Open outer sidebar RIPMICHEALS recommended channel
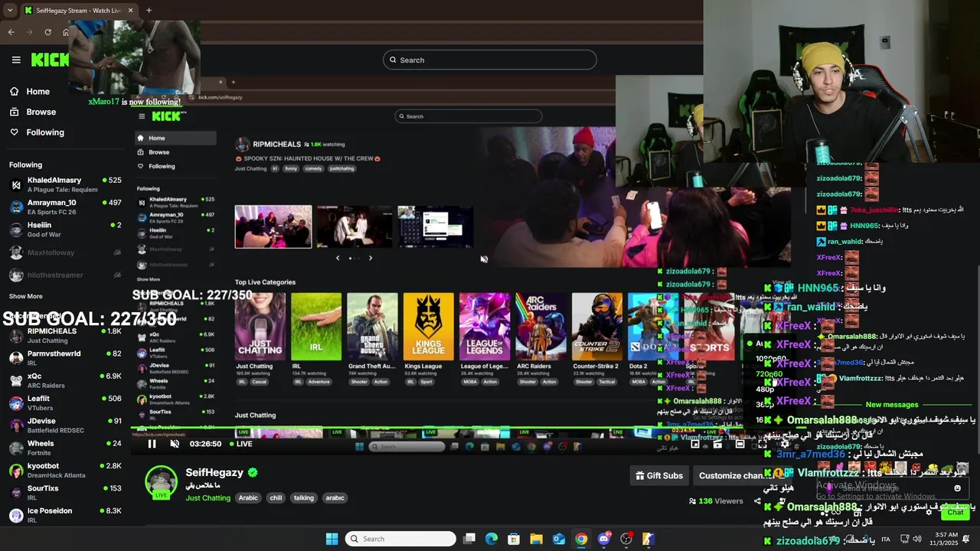980x551 pixels. [65, 335]
